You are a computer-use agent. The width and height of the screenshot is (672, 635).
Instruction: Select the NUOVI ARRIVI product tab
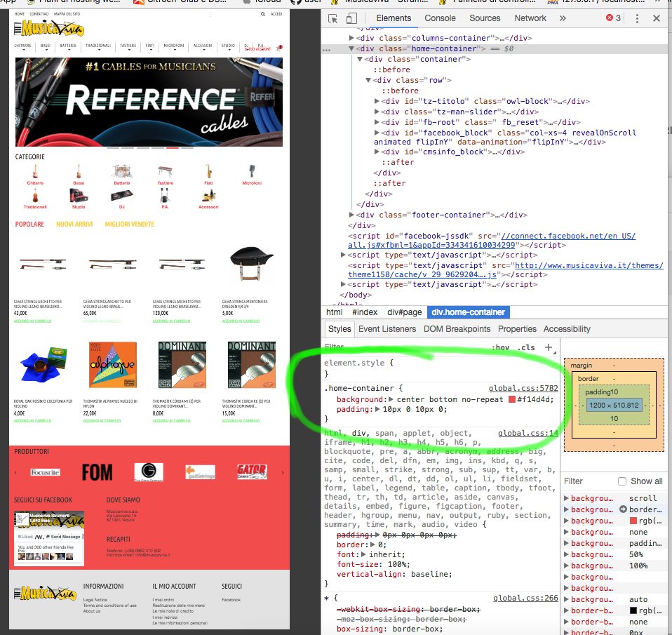pos(74,225)
